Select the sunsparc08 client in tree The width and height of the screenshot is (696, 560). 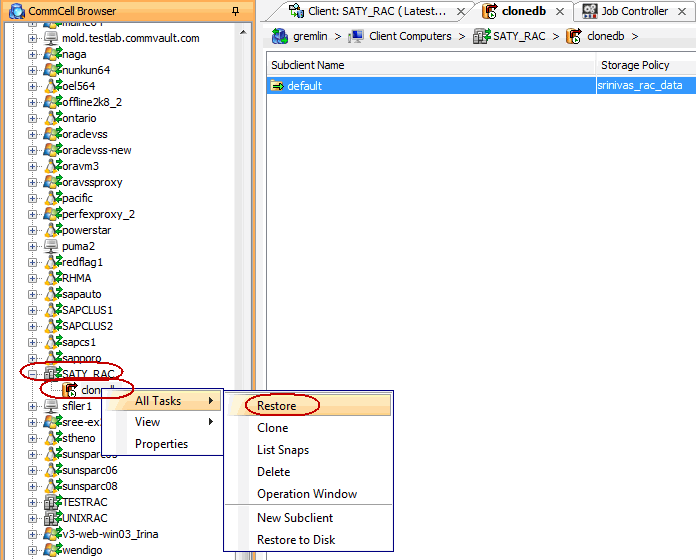pos(90,486)
